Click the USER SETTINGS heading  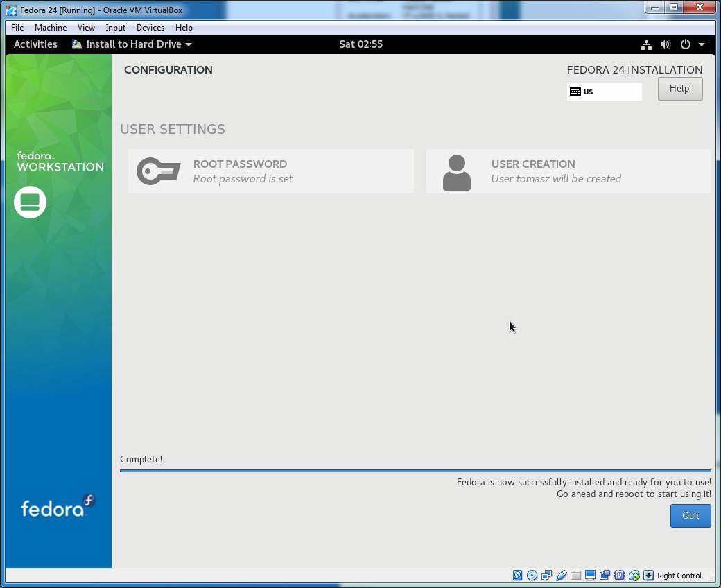(173, 129)
